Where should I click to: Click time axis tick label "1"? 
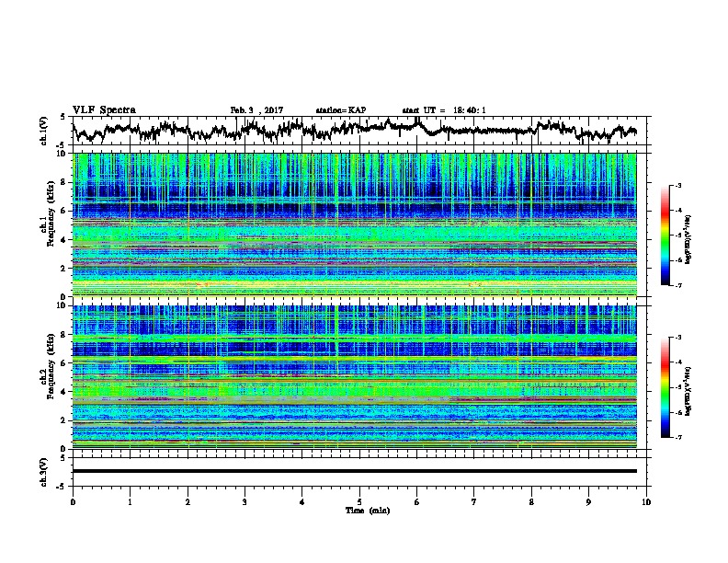pos(130,502)
